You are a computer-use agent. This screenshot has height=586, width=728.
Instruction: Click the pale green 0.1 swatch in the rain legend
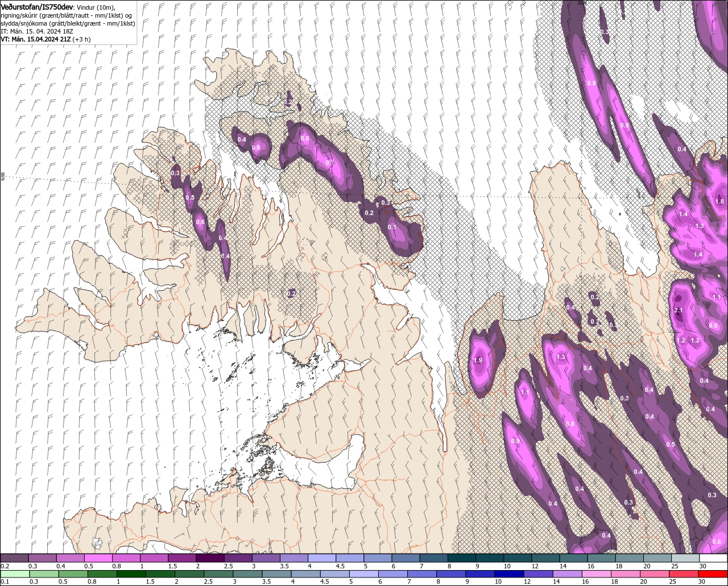(15, 574)
